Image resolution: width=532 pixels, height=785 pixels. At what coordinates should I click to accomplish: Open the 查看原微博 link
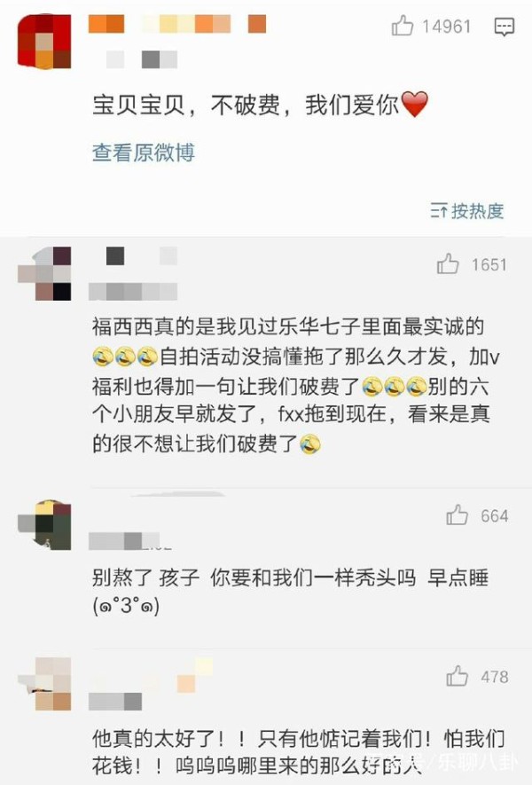[x=144, y=153]
